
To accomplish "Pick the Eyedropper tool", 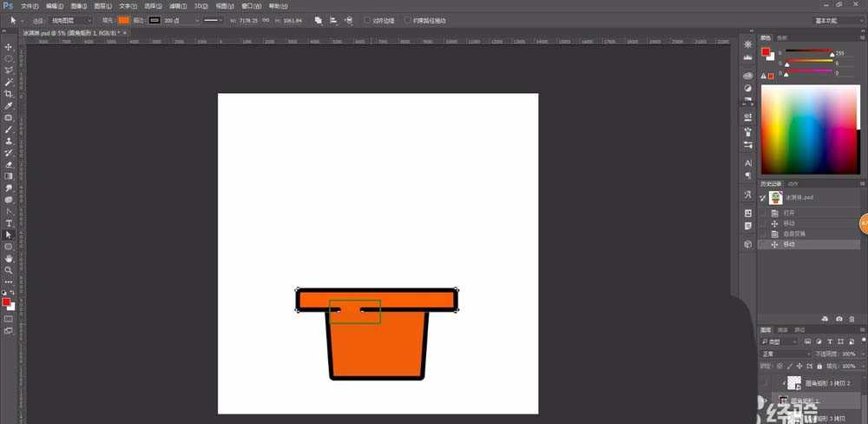I will pos(9,106).
